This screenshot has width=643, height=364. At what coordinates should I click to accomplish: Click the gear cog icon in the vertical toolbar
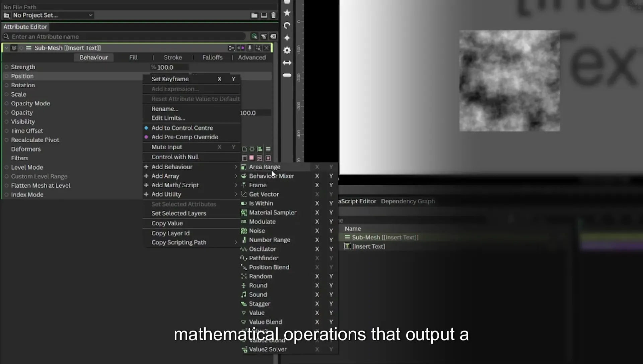coord(287,50)
